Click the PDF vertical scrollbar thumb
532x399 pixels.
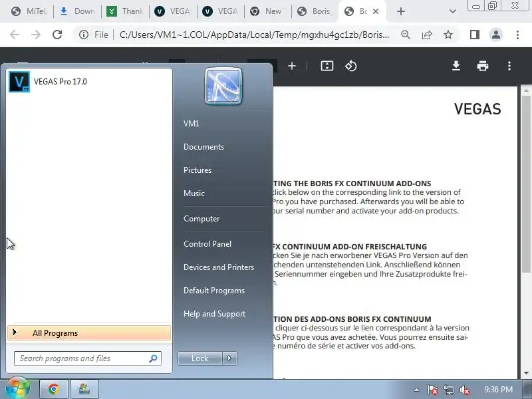coord(526,184)
